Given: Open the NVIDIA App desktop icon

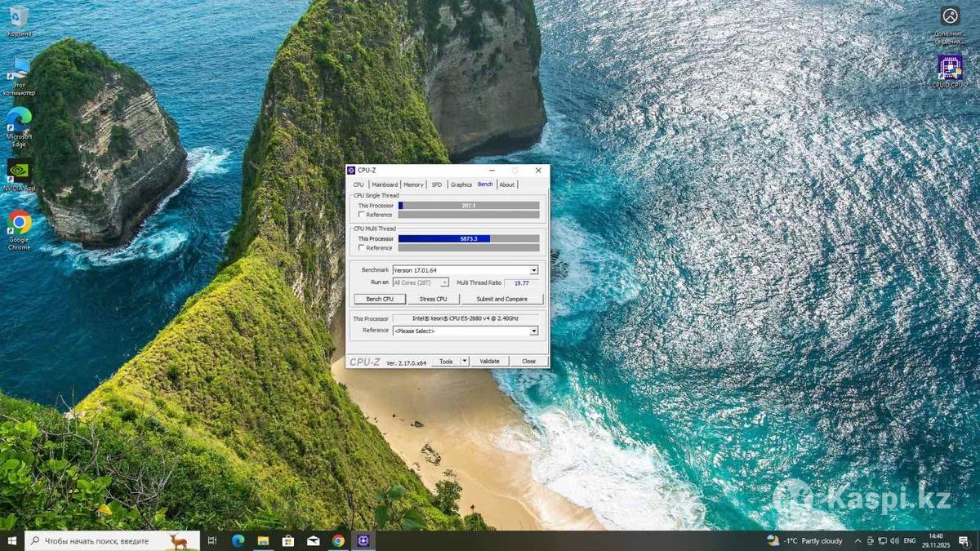Looking at the screenshot, I should [19, 171].
